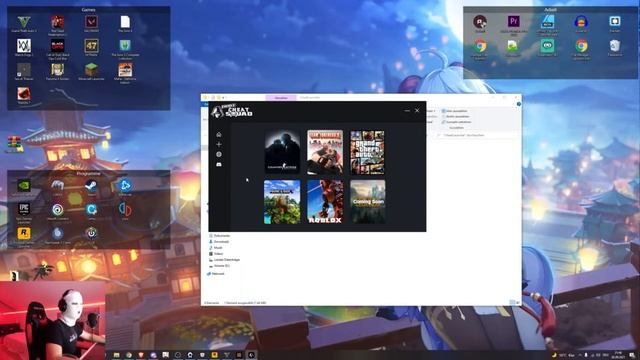This screenshot has width=640, height=360.
Task: Select the Team Fortress 2 game cover
Action: 325,152
